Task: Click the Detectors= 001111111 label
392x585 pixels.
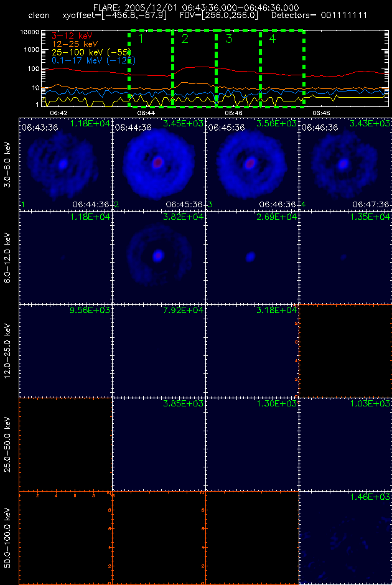Action: pyautogui.click(x=319, y=16)
